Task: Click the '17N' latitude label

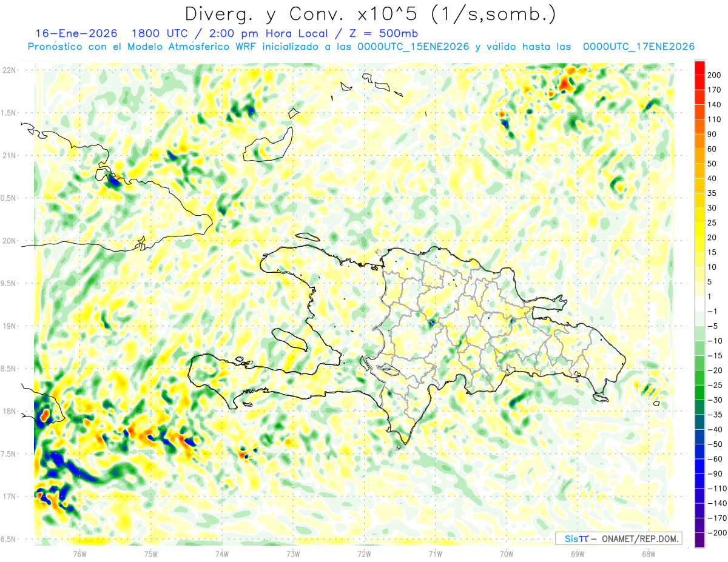Action: point(9,497)
